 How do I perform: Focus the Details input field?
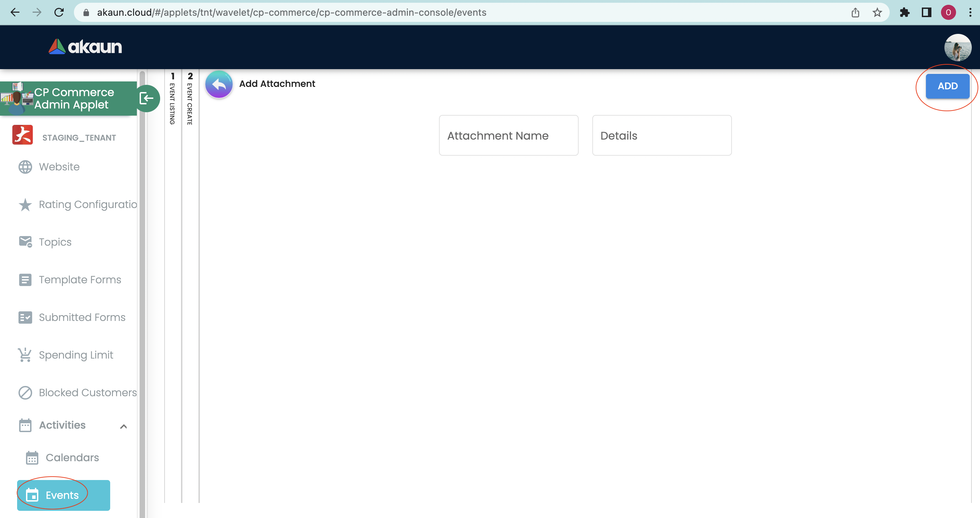point(661,135)
